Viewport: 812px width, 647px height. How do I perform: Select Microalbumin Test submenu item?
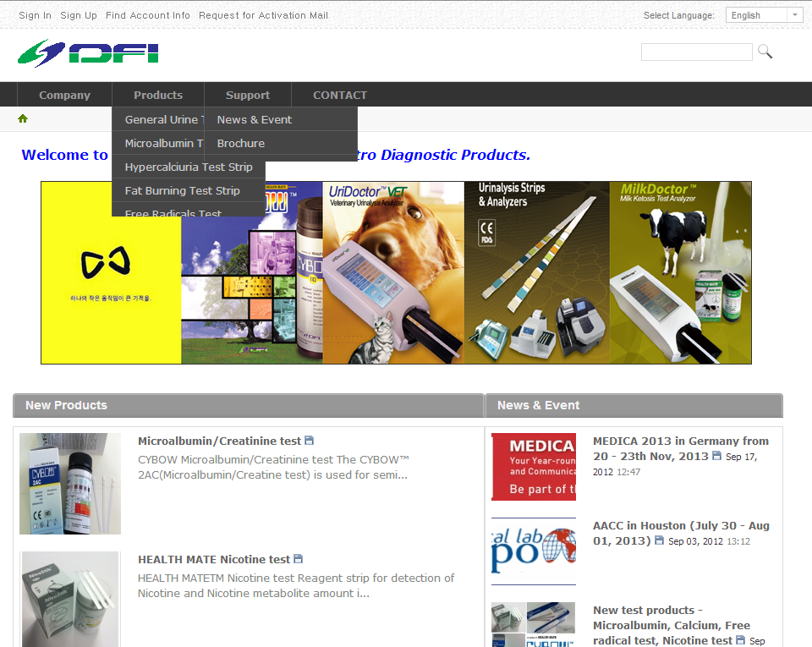(x=158, y=143)
